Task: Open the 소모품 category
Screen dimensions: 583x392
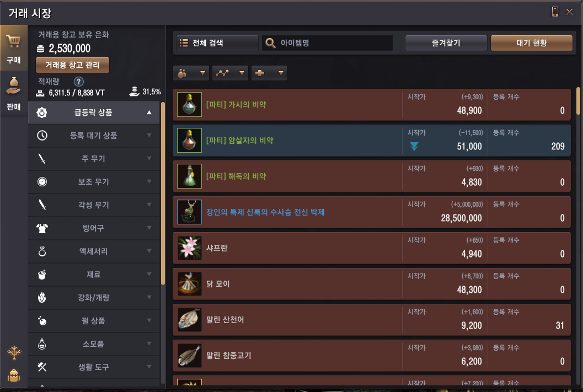Action: (94, 343)
